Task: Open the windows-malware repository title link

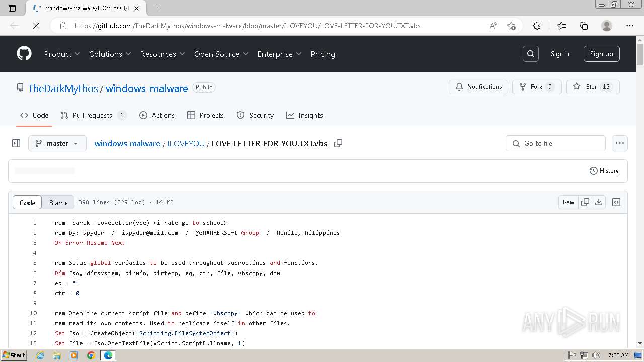Action: 146,88
